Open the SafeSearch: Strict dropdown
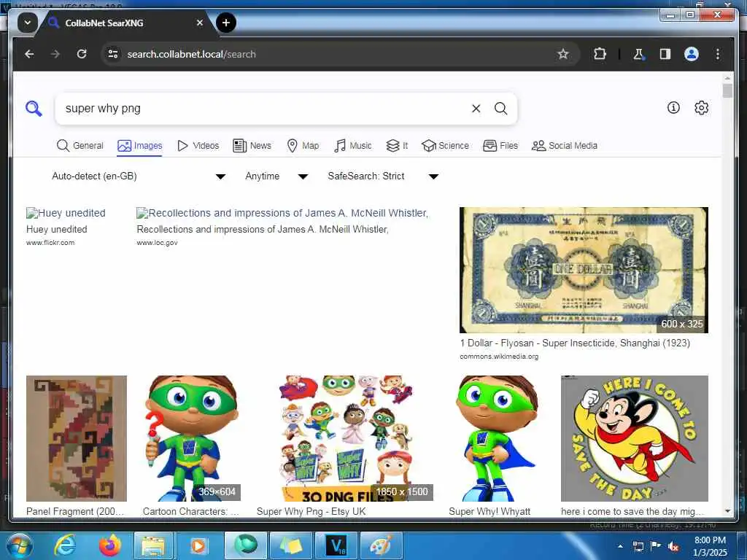This screenshot has height=560, width=747. click(x=382, y=176)
